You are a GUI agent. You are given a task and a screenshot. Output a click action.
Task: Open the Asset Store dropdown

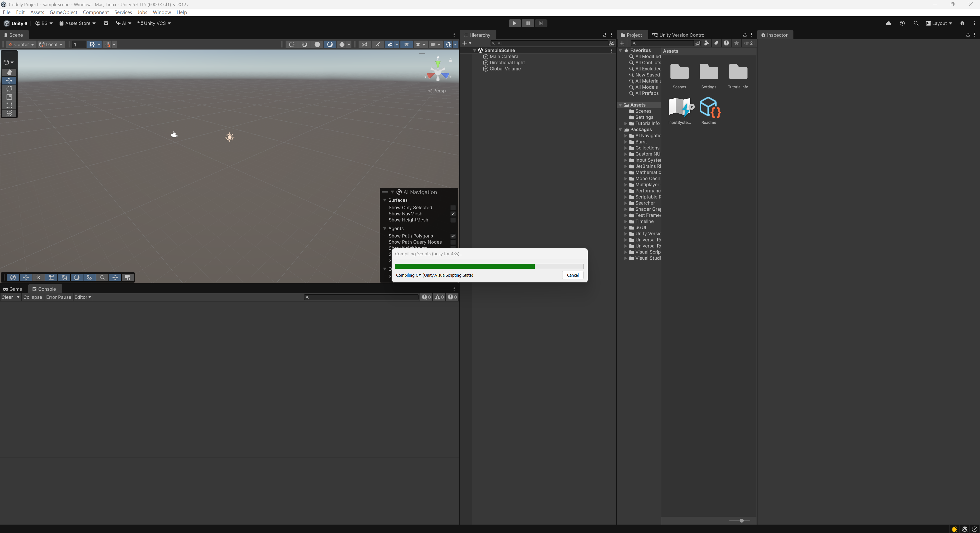pyautogui.click(x=77, y=23)
